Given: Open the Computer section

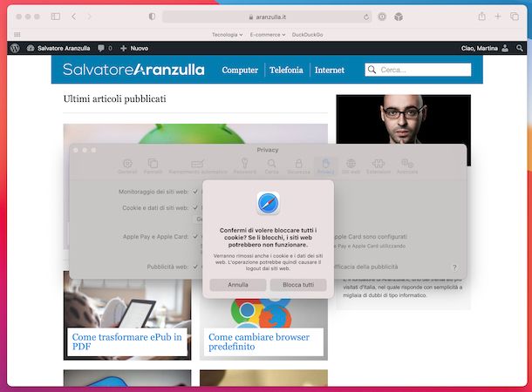Looking at the screenshot, I should [240, 70].
